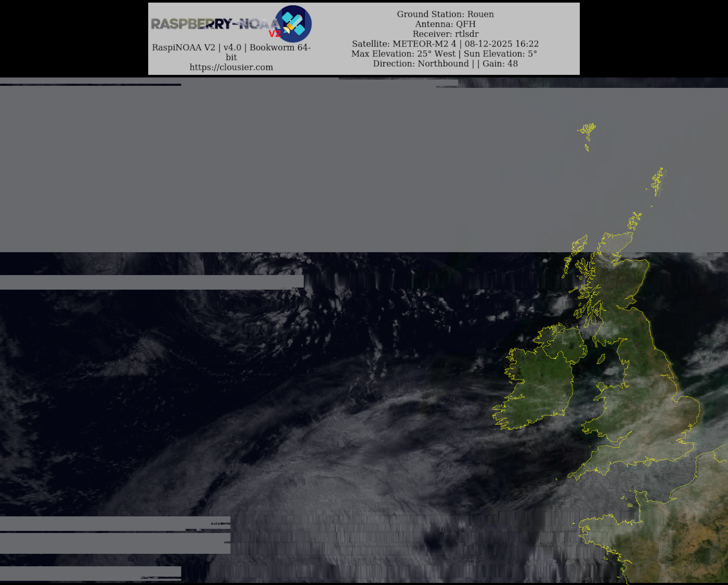
Task: Click the Receiver: rtlsdr label
Action: coord(445,34)
